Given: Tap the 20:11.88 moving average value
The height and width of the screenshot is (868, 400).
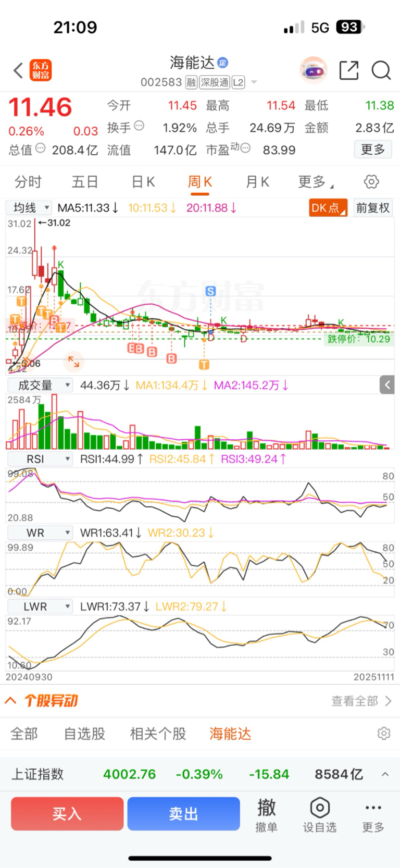Looking at the screenshot, I should tap(211, 208).
